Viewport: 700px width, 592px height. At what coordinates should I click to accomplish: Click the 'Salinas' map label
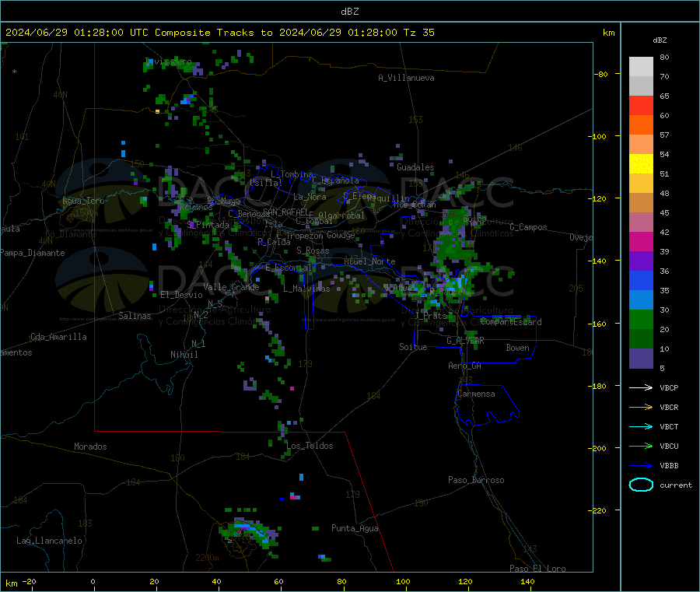click(135, 316)
